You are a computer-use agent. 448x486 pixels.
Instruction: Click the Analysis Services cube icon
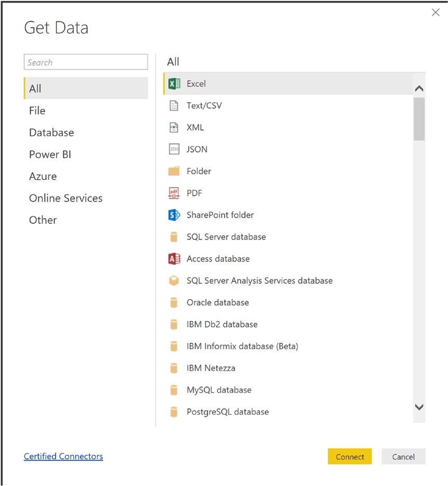[174, 281]
